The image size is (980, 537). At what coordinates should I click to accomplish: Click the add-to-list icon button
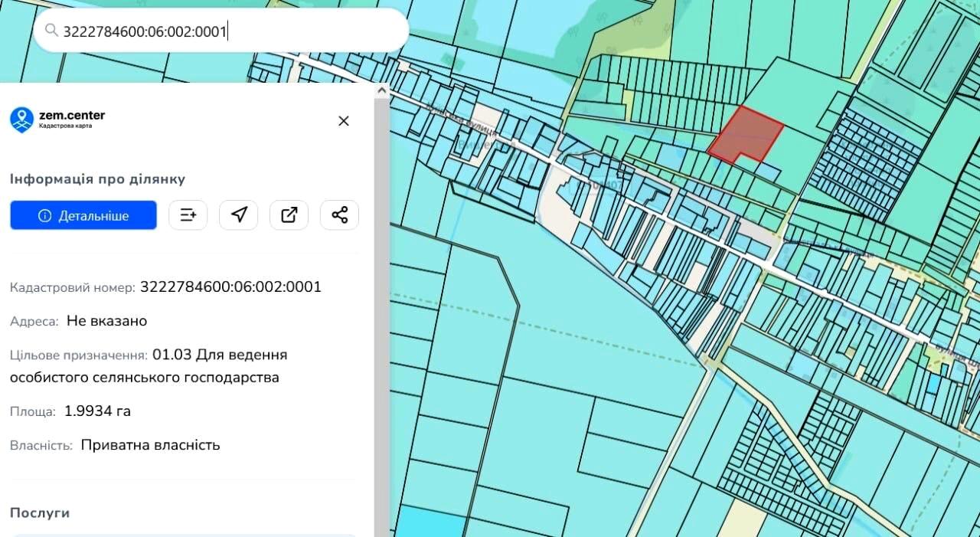tap(188, 215)
